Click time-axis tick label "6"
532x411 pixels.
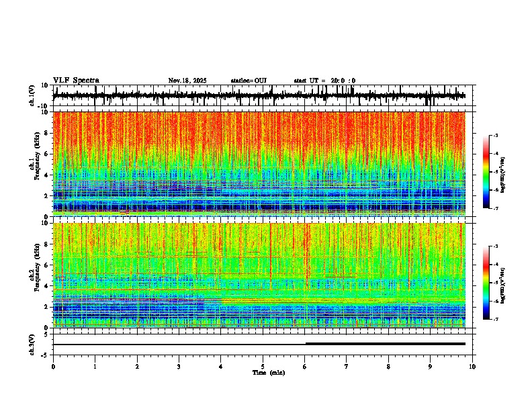304,367
